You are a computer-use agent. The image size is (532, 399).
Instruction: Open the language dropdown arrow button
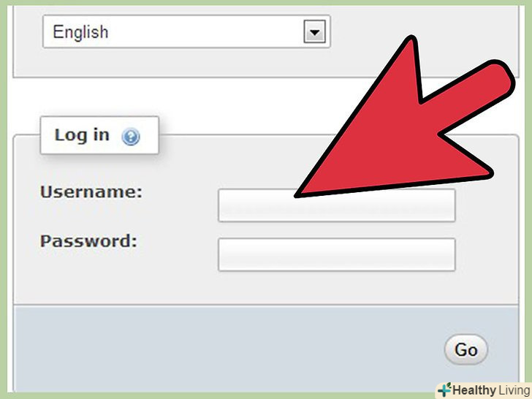point(314,31)
